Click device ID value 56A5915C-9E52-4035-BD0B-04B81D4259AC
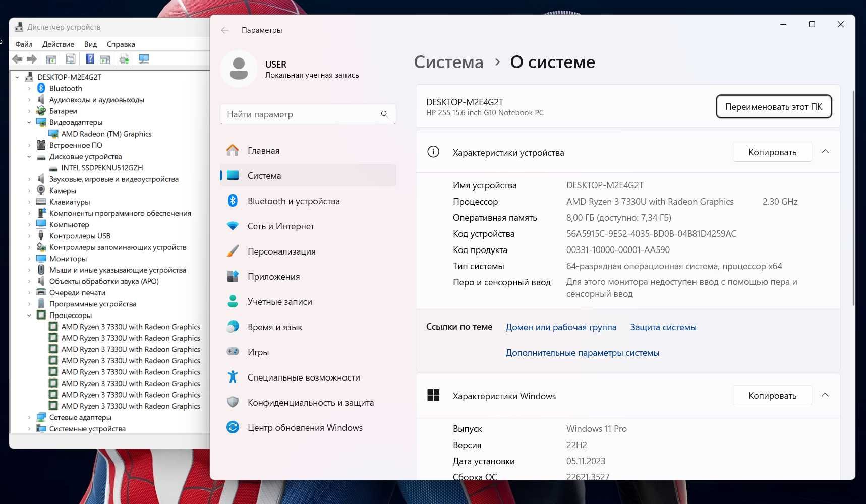The width and height of the screenshot is (866, 504). point(651,234)
